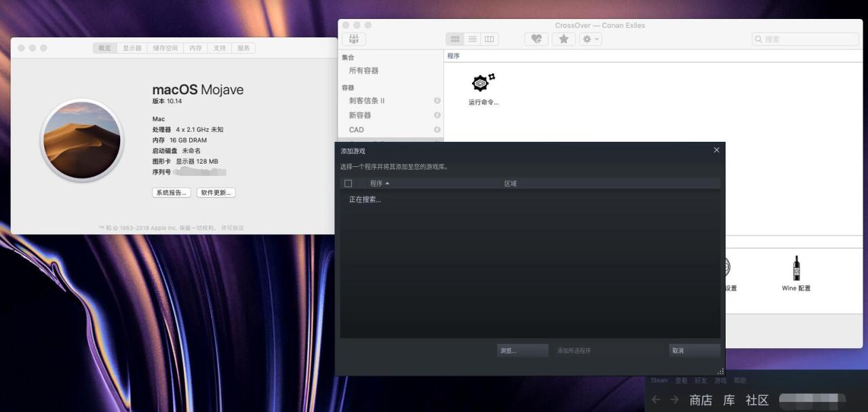The width and height of the screenshot is (868, 412).
Task: Click the 添加所选程序 button
Action: 574,350
